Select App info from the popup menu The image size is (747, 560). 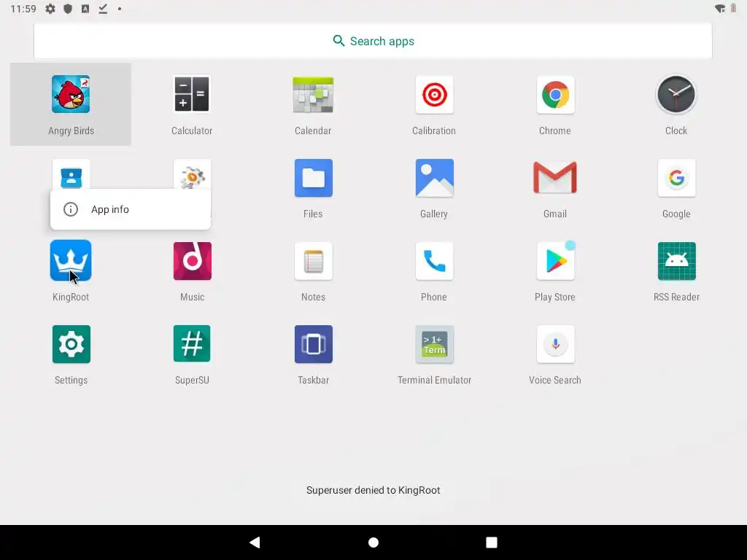130,209
